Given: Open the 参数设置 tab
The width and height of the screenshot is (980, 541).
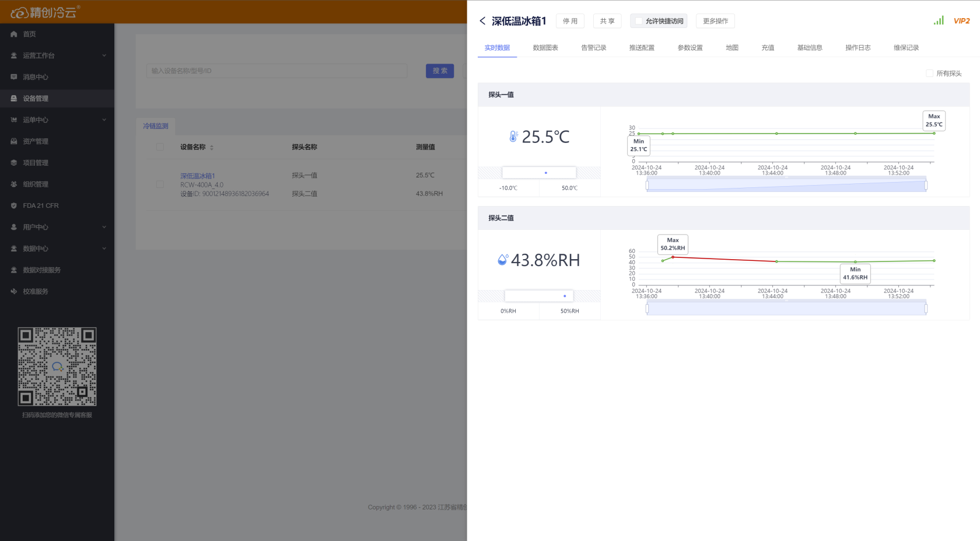Looking at the screenshot, I should coord(690,48).
